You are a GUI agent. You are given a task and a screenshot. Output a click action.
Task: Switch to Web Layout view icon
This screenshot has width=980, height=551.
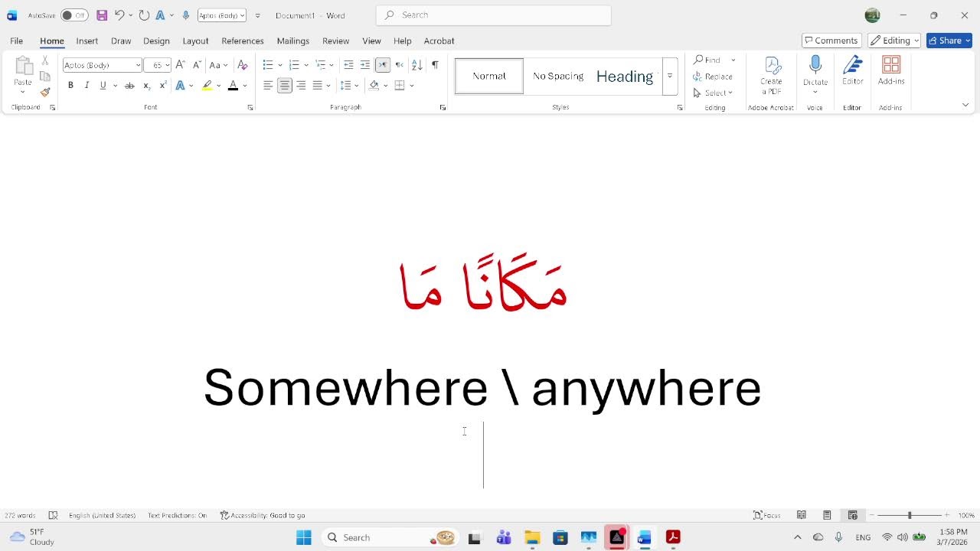[x=852, y=515]
